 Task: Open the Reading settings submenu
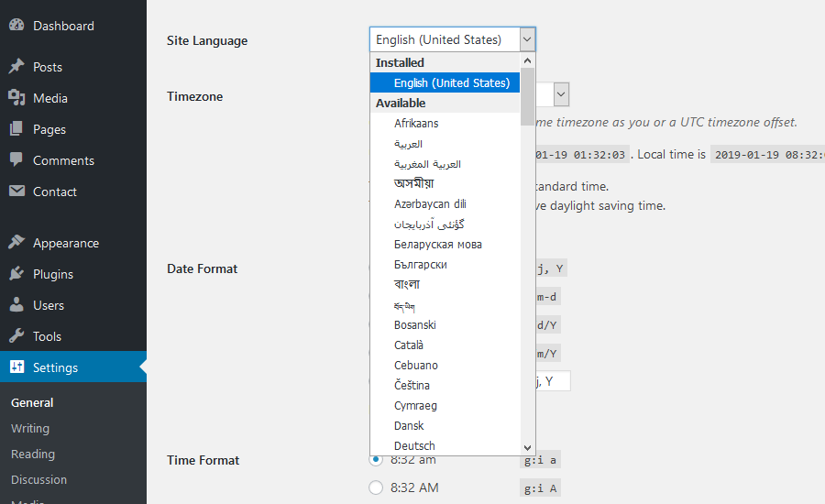pos(33,454)
